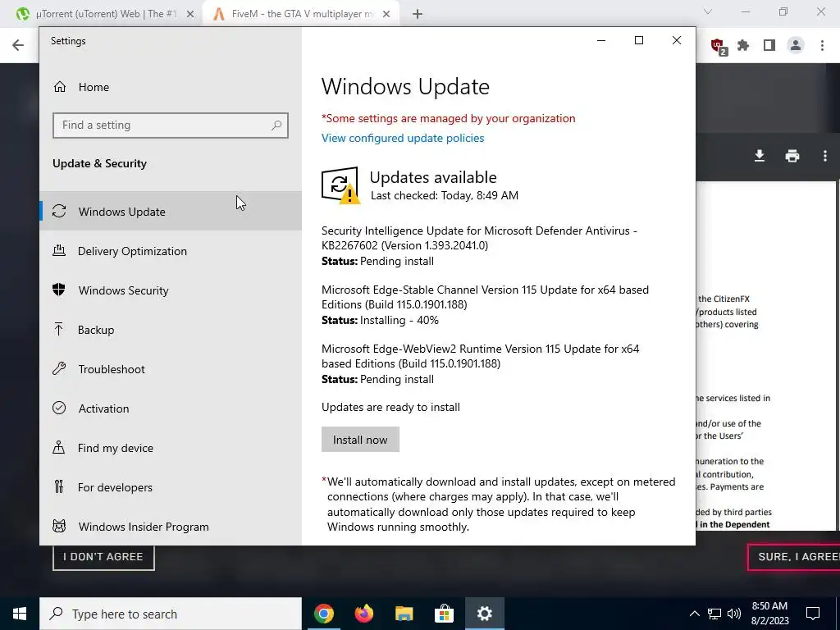The height and width of the screenshot is (630, 840).
Task: Open Microsoft Store from the taskbar
Action: (x=444, y=614)
